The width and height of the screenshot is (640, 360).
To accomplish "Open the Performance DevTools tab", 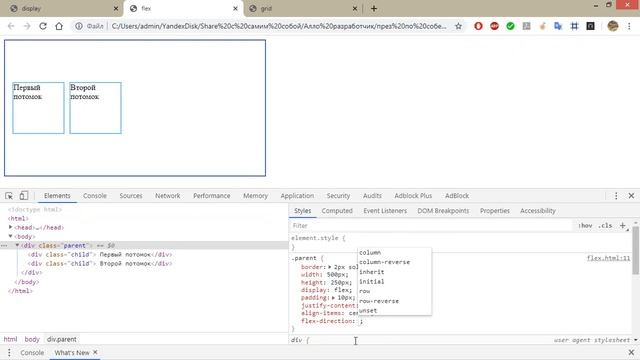I will (x=211, y=196).
